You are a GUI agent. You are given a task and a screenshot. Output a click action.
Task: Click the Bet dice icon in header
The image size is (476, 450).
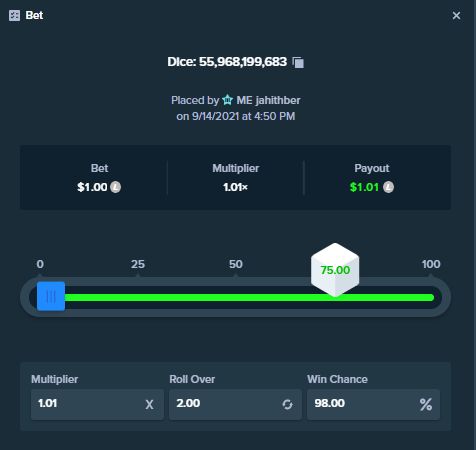(x=14, y=15)
